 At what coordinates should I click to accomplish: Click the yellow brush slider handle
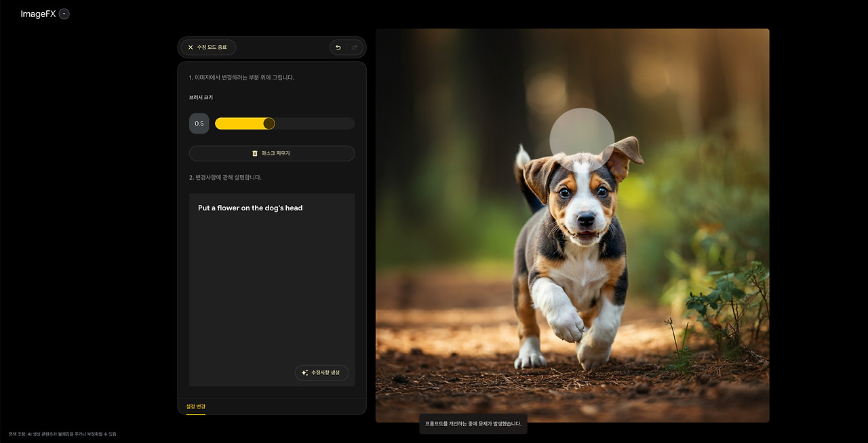click(x=269, y=123)
